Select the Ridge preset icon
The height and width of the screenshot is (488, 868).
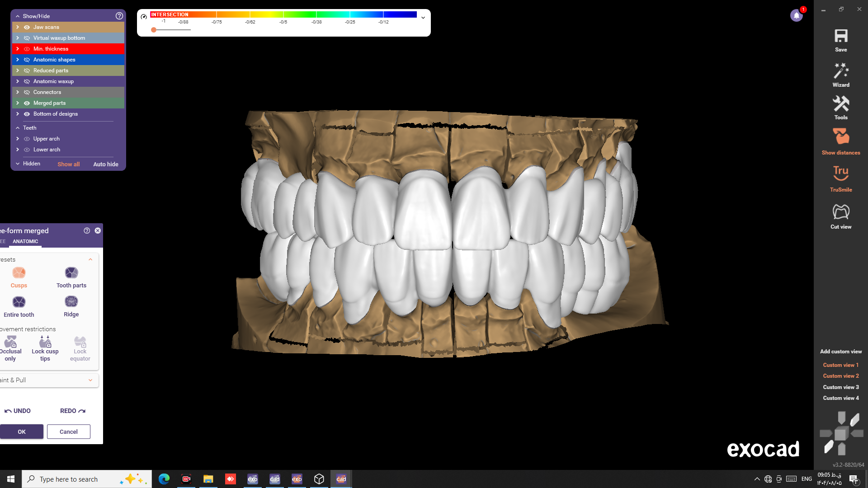pos(71,302)
